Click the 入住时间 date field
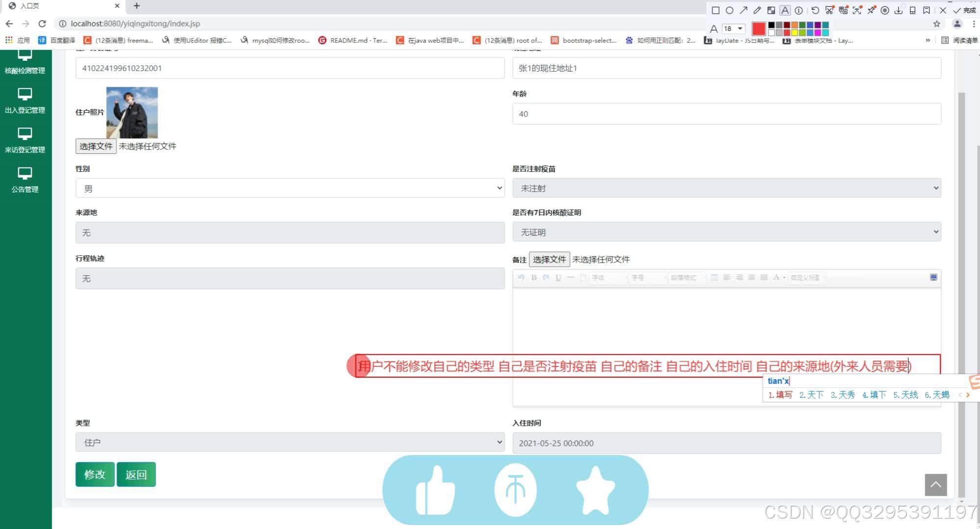This screenshot has width=980, height=529. [x=727, y=443]
